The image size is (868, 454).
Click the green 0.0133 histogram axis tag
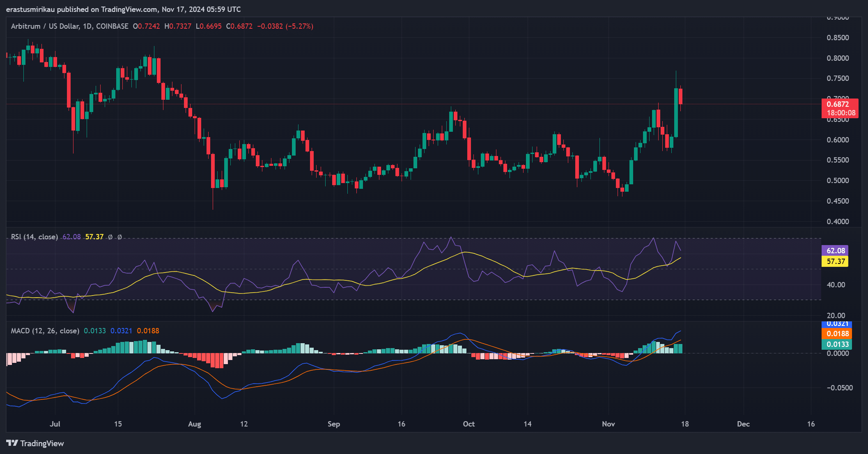837,344
